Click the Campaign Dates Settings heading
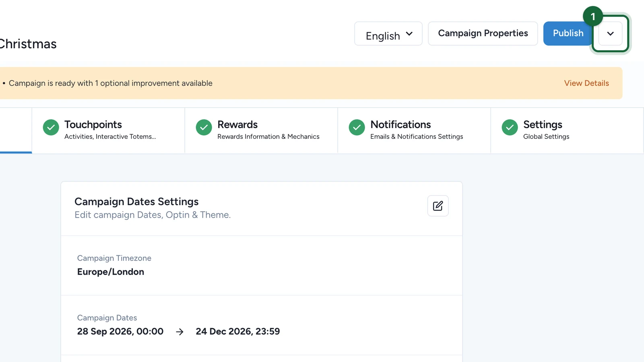This screenshot has height=362, width=644. coord(136,202)
